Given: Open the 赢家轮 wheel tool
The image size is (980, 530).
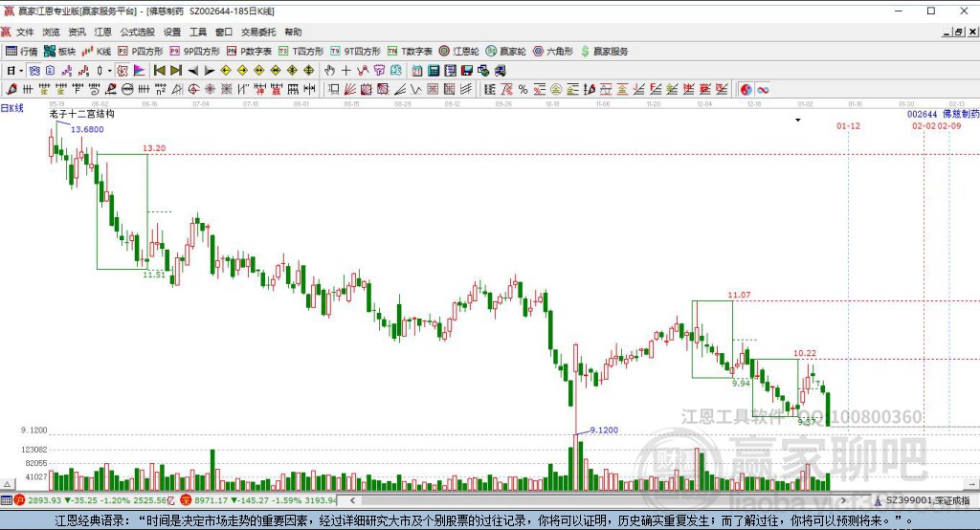Looking at the screenshot, I should click(506, 52).
